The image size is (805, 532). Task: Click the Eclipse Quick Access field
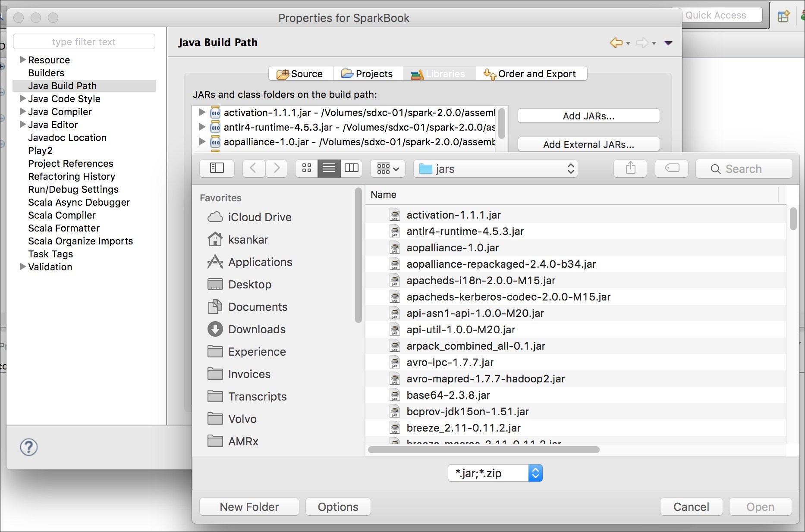(x=722, y=15)
